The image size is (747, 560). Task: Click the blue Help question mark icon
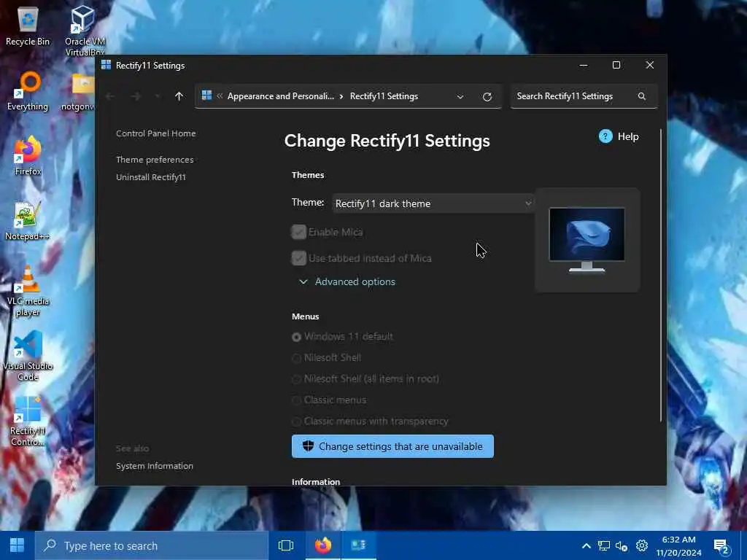(605, 136)
